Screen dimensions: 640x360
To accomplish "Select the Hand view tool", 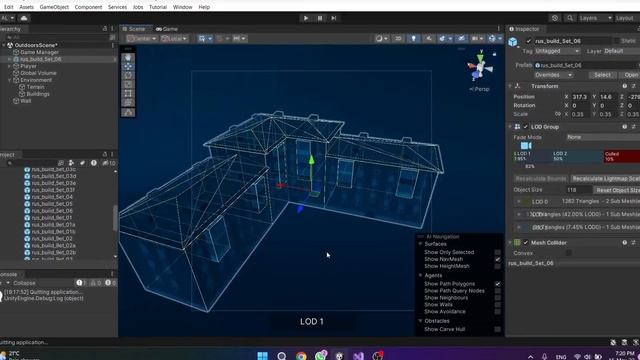I will tap(128, 57).
